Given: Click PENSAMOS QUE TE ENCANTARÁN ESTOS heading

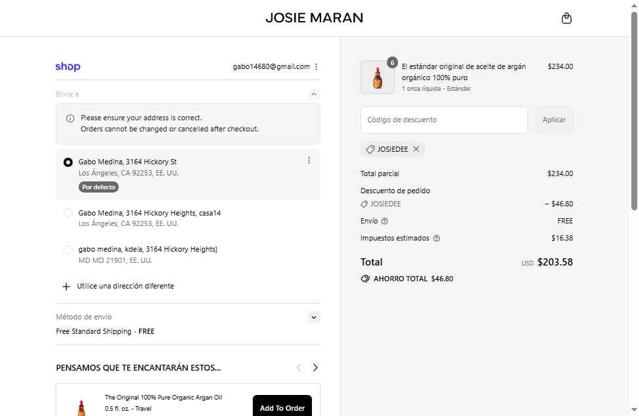Looking at the screenshot, I should point(138,368).
